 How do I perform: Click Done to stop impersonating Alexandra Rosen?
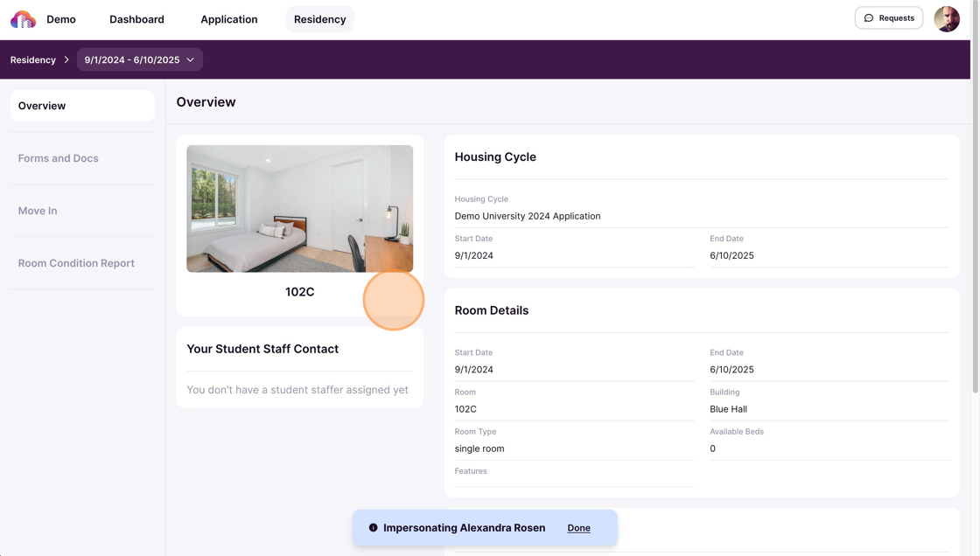click(x=578, y=527)
